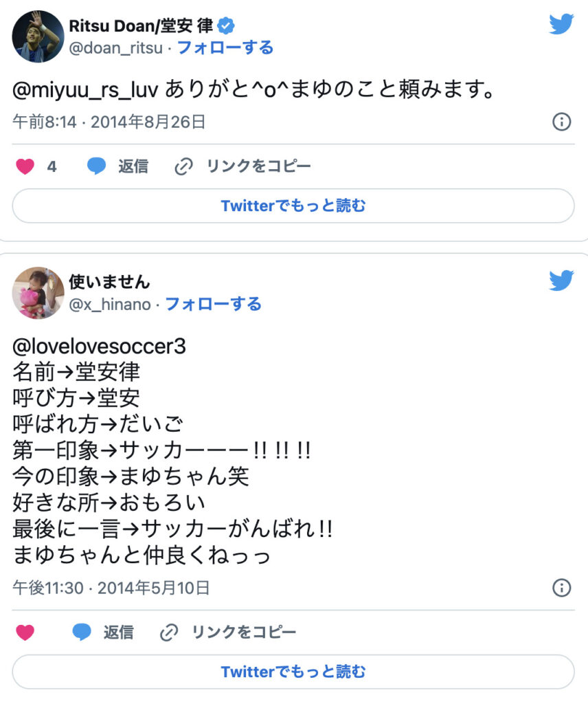Viewport: 588px width, 704px height.
Task: Click the bottom Twitterでもっと読む button
Action: 293,672
